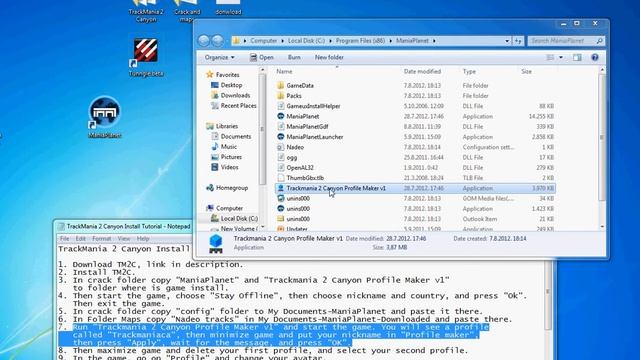Open the Explorer help question mark icon

(x=595, y=58)
